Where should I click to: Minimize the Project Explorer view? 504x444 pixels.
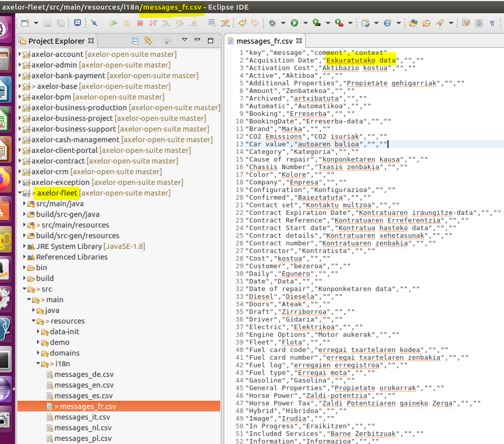coord(197,40)
